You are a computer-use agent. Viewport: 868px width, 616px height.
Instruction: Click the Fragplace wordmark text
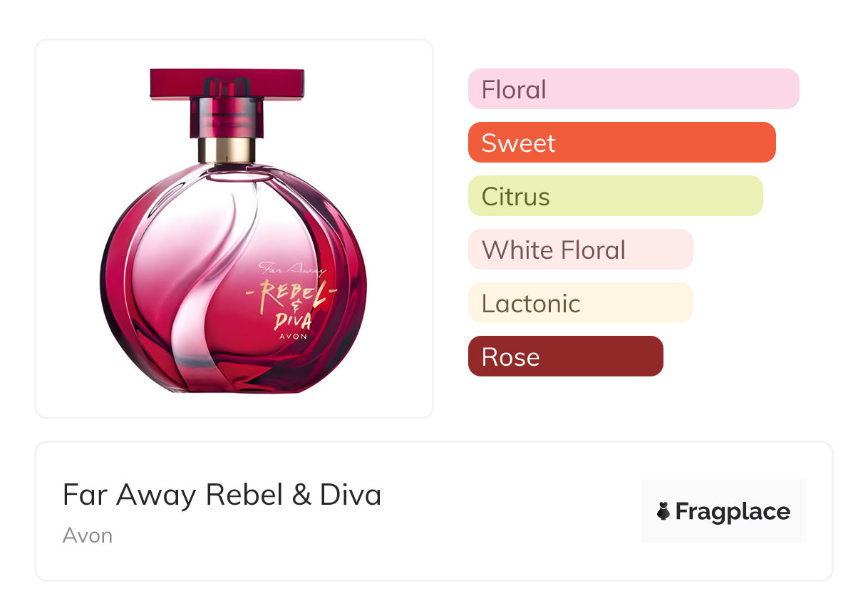click(x=733, y=511)
